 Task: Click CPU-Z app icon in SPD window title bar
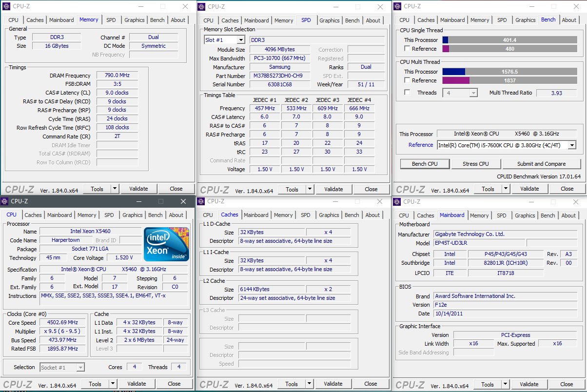click(202, 6)
